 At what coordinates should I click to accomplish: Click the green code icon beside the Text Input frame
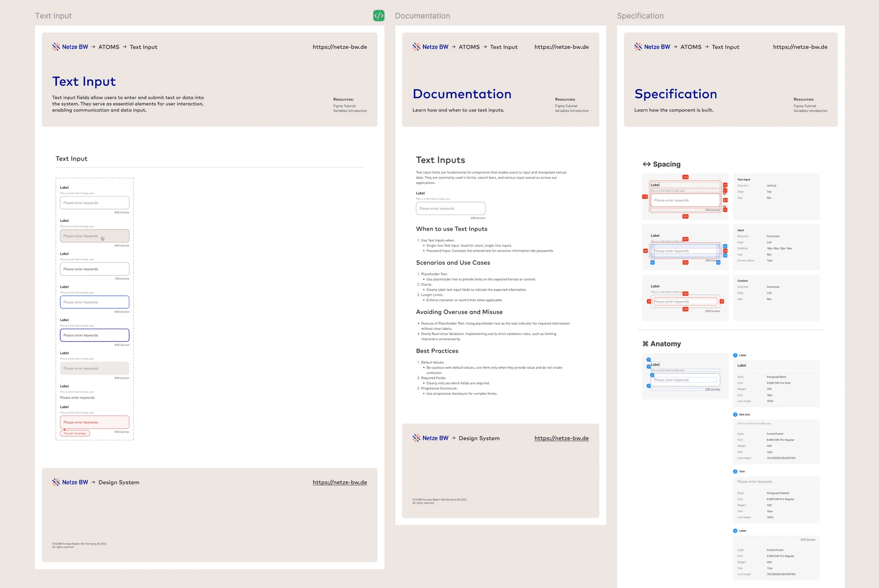[379, 15]
